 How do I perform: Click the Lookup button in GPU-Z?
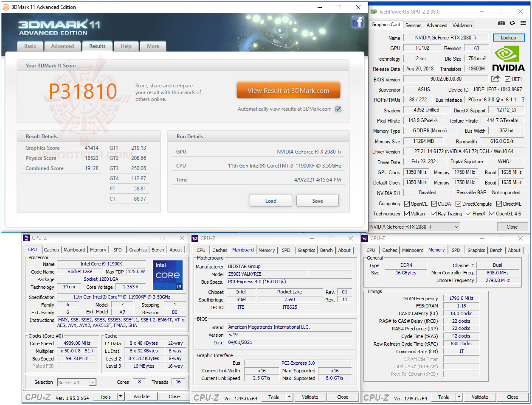pyautogui.click(x=508, y=38)
